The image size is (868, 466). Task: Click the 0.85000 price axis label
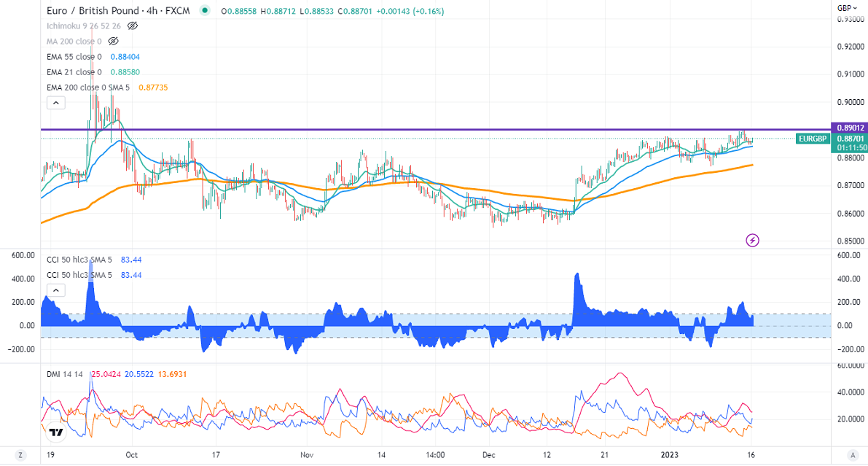pyautogui.click(x=851, y=241)
